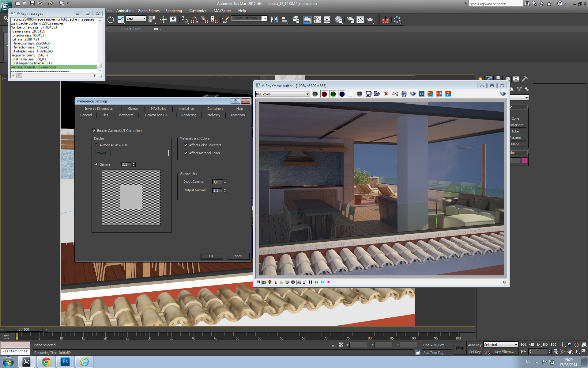Open load image folder icon
The height and width of the screenshot is (368, 588).
(x=377, y=94)
